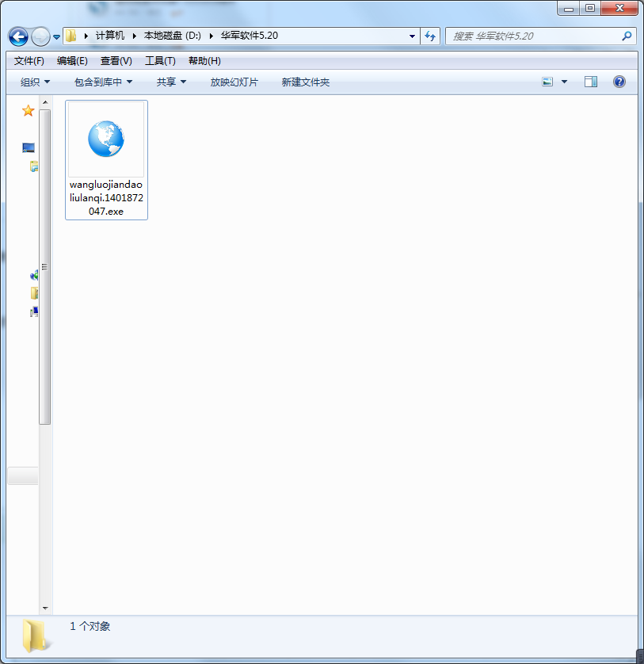This screenshot has width=644, height=664.
Task: Refresh the current folder view
Action: pyautogui.click(x=430, y=36)
